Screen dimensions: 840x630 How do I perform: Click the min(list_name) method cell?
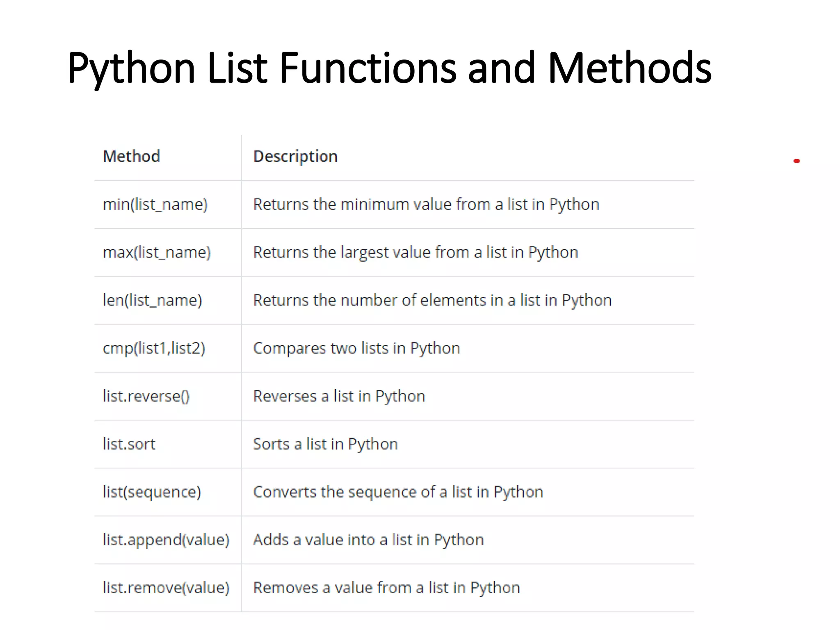155,204
